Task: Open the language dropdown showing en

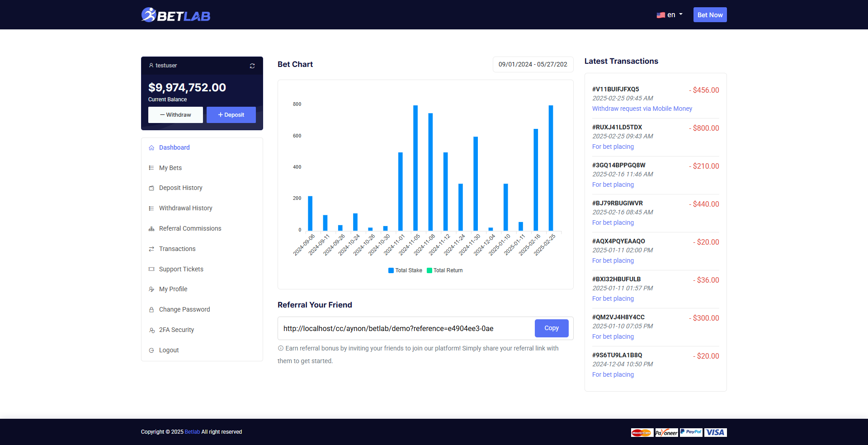Action: tap(670, 15)
